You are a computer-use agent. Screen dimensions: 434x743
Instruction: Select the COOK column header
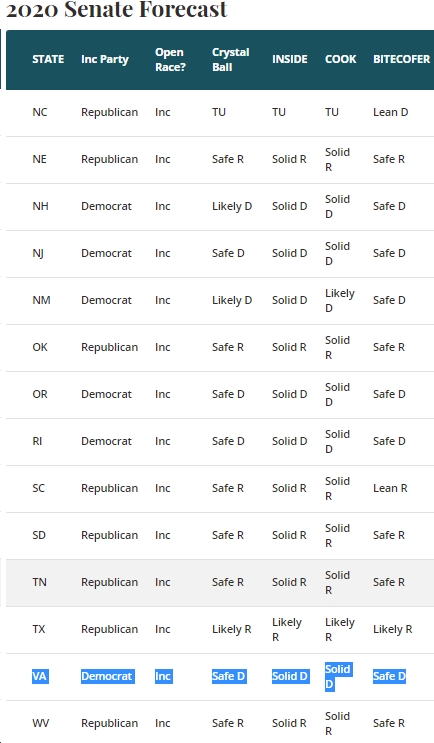tap(340, 59)
